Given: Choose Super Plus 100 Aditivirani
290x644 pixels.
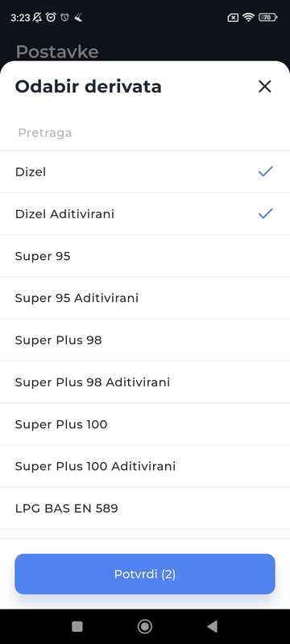Looking at the screenshot, I should pyautogui.click(x=145, y=466).
